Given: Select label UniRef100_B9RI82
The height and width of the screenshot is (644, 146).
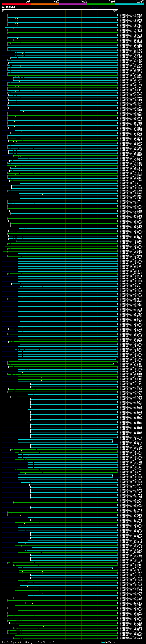Looking at the screenshot, I should [x=131, y=77].
